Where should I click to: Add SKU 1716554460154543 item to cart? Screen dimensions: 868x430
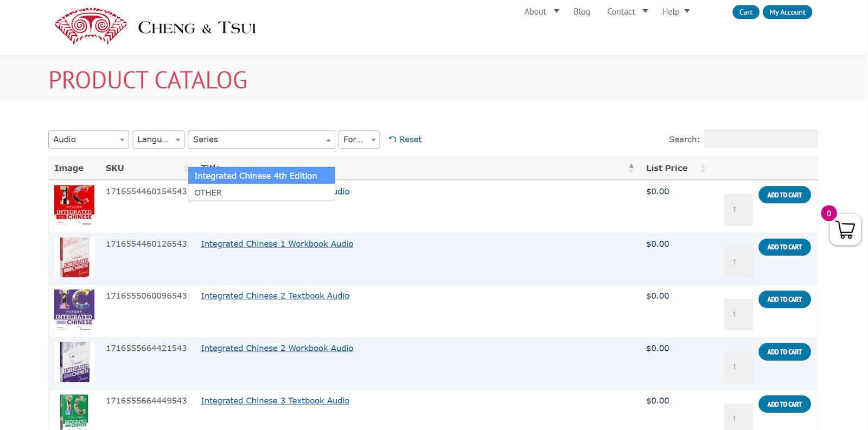[784, 195]
